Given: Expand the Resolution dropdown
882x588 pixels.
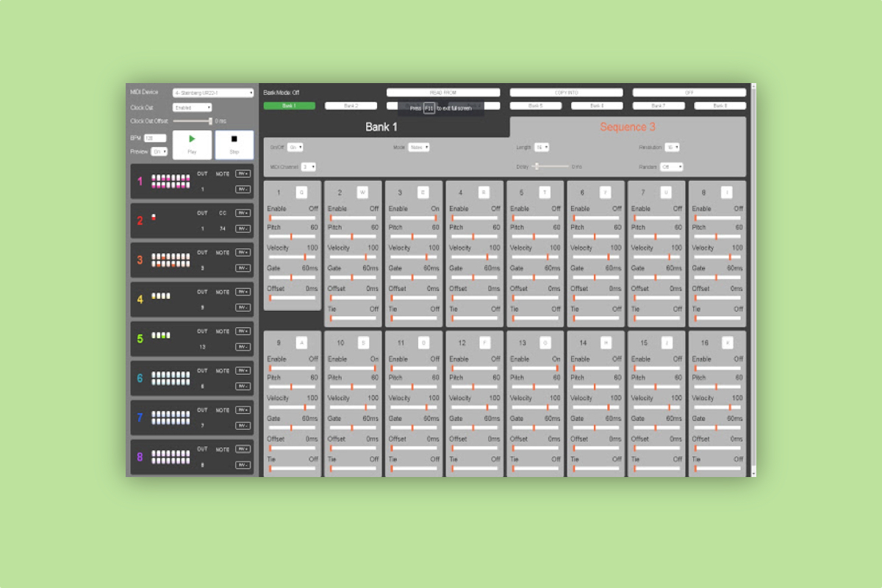Looking at the screenshot, I should pos(671,147).
